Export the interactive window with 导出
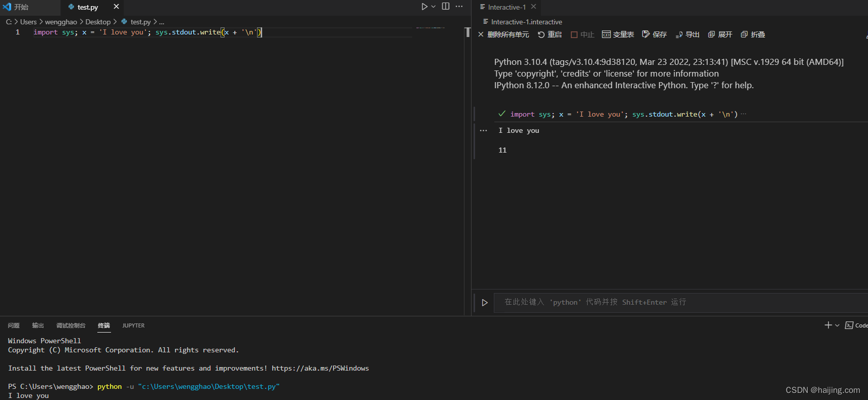The image size is (868, 400). 688,34
